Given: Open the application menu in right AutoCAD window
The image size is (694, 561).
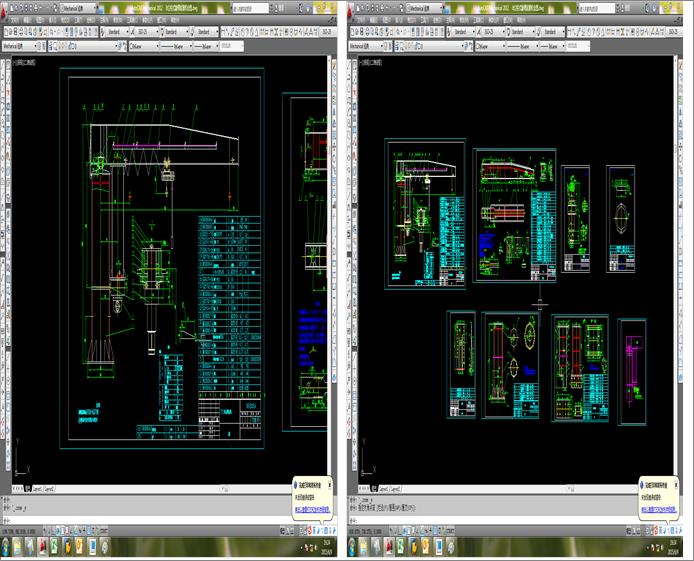Looking at the screenshot, I should click(x=350, y=10).
